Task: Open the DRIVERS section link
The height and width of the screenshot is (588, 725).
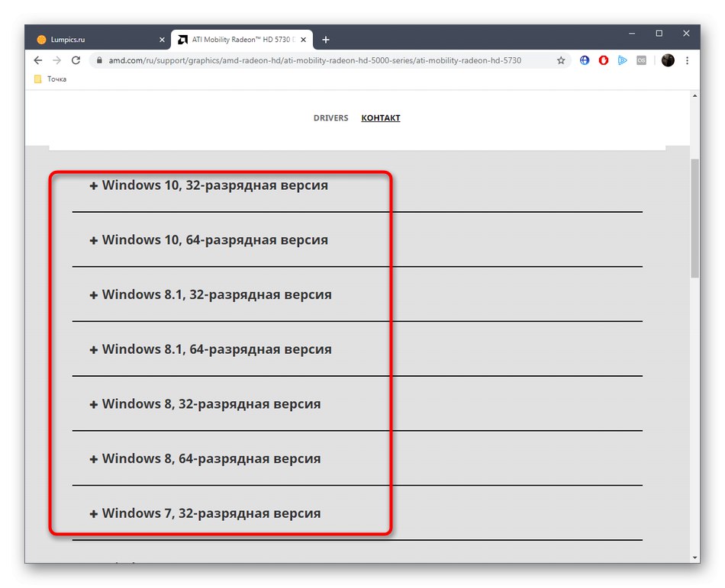Action: point(330,117)
